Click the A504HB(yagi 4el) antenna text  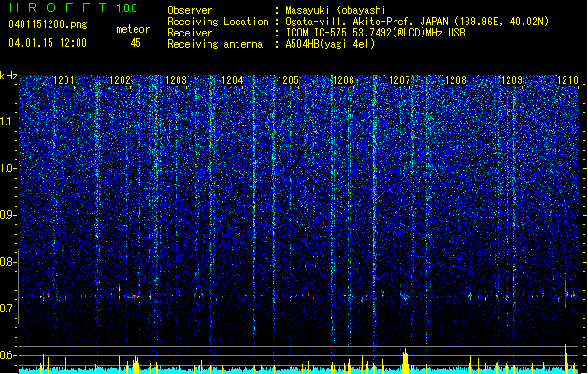pos(330,44)
